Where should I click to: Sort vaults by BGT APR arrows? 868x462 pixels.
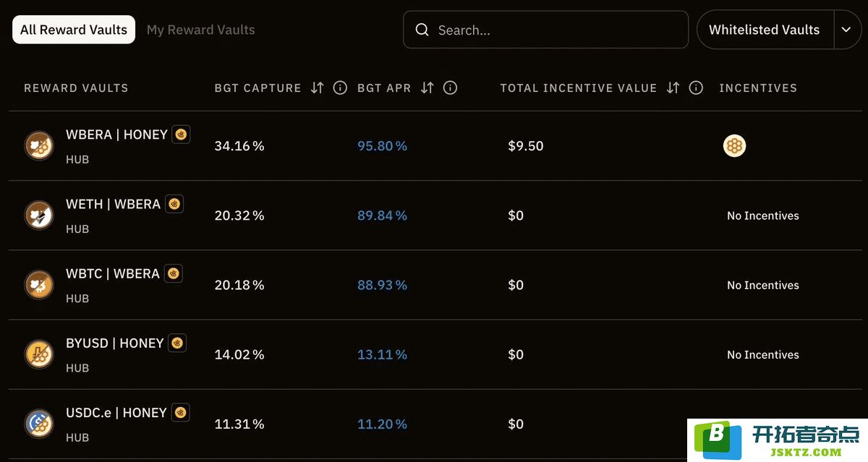click(x=427, y=87)
